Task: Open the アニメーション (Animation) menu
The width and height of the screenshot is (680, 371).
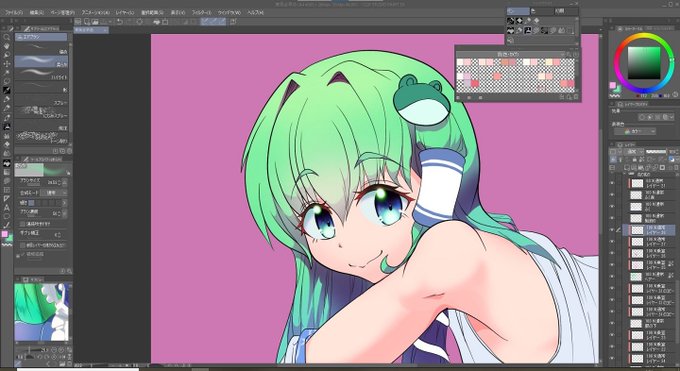Action: pyautogui.click(x=95, y=13)
